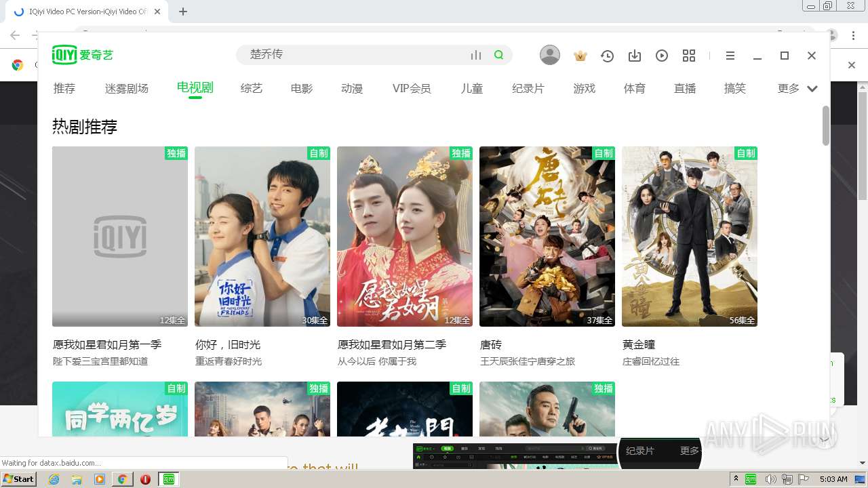Click Chrome back navigation arrow
The height and width of the screenshot is (488, 868).
pyautogui.click(x=15, y=35)
